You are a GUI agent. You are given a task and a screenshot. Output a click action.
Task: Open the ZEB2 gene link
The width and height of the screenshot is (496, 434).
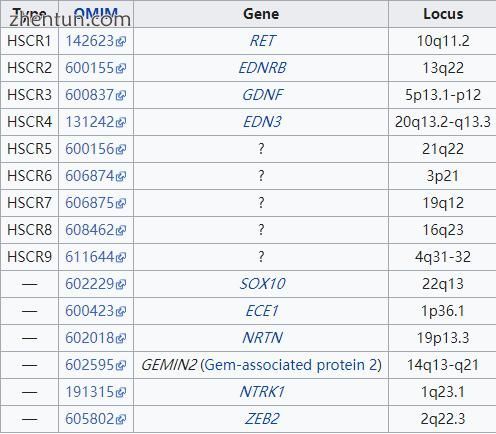coord(262,419)
